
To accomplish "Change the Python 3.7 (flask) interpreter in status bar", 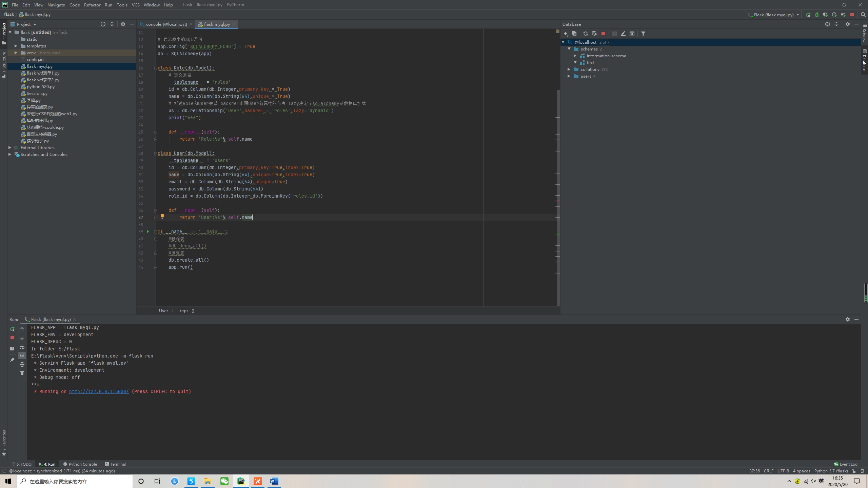I will 831,471.
